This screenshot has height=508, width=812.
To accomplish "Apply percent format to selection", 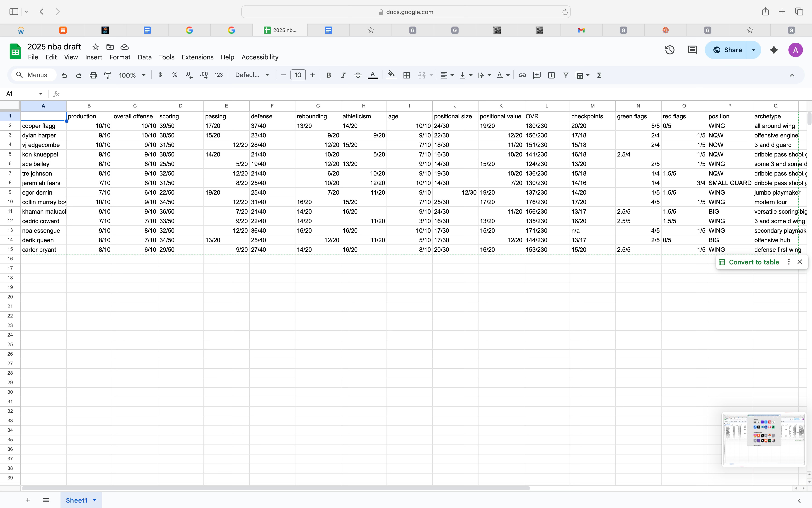I will tap(175, 75).
